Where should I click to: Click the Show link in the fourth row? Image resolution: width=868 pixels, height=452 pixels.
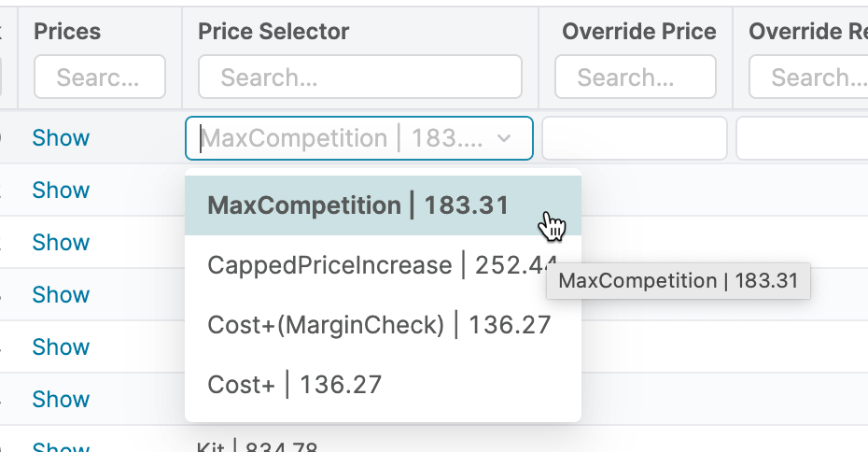61,295
